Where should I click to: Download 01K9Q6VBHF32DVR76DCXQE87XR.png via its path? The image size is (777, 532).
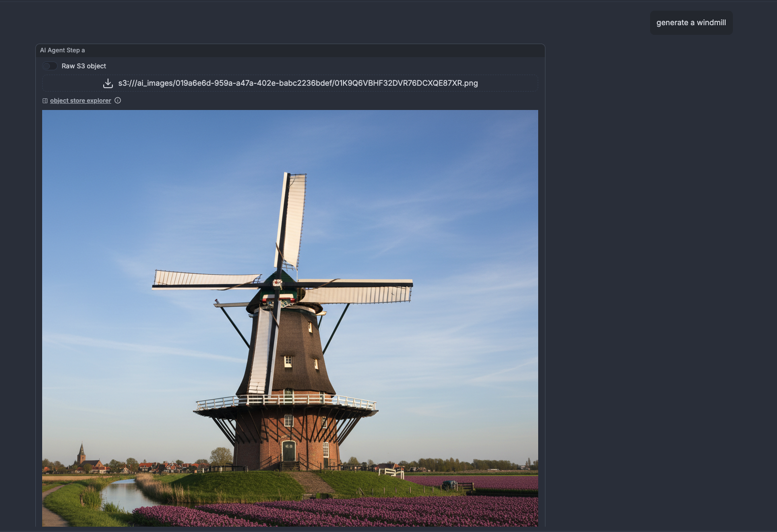pyautogui.click(x=298, y=83)
